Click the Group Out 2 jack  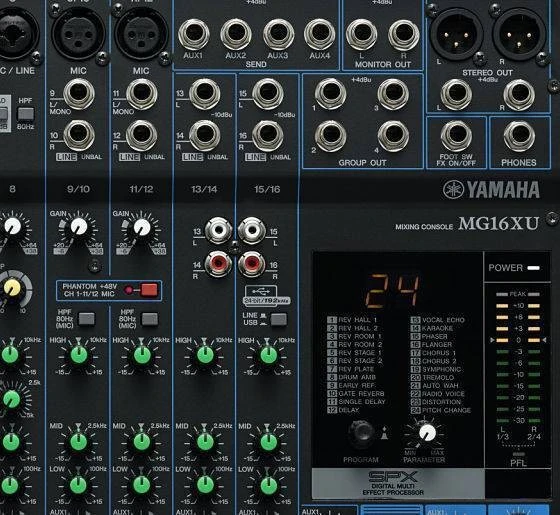330,136
